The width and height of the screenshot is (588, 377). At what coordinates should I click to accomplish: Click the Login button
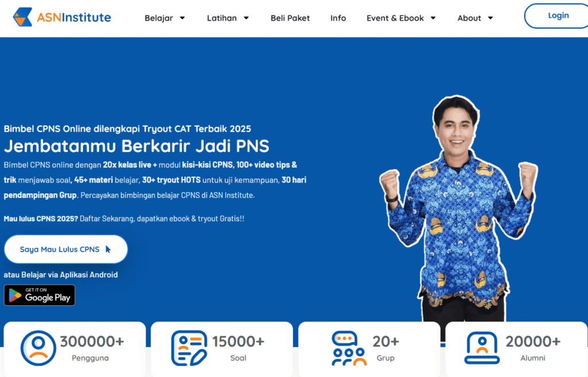(556, 15)
